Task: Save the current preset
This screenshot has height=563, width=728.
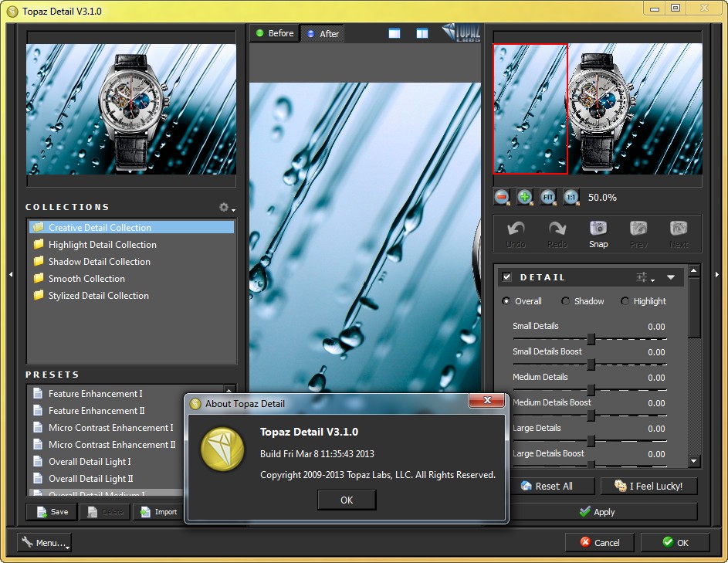Action: click(x=52, y=512)
